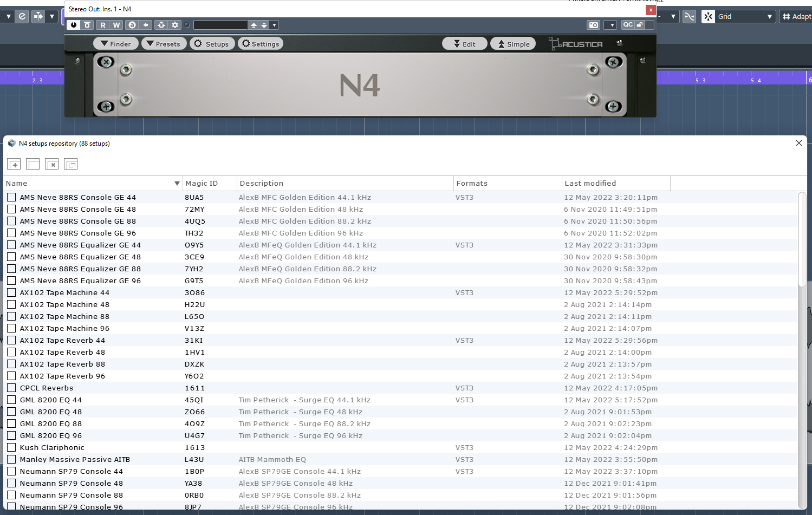Click Magic ID 4O9Z
The height and width of the screenshot is (515, 812).
(x=194, y=423)
